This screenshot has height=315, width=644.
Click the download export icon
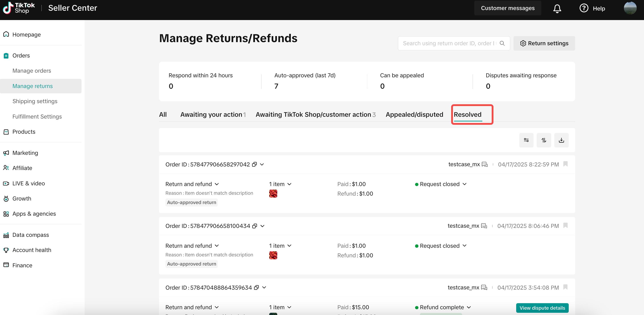pos(561,140)
